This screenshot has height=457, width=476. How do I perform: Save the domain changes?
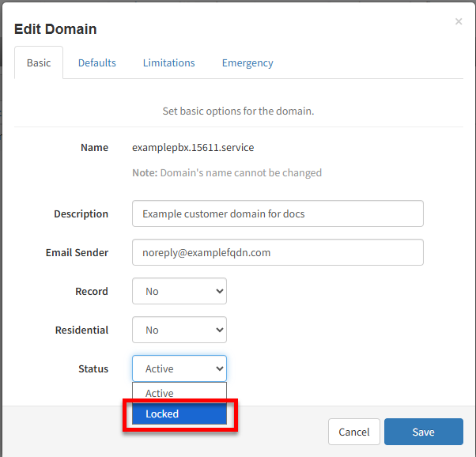click(424, 432)
